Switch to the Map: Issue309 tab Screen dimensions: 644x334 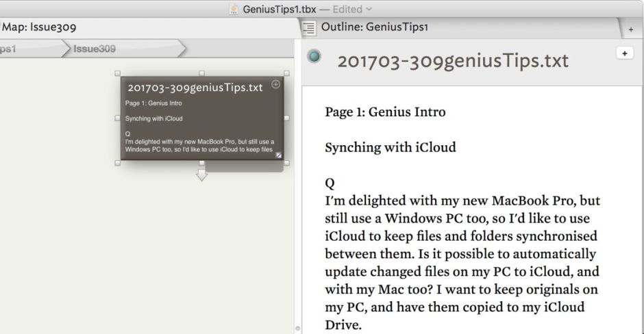(41, 27)
